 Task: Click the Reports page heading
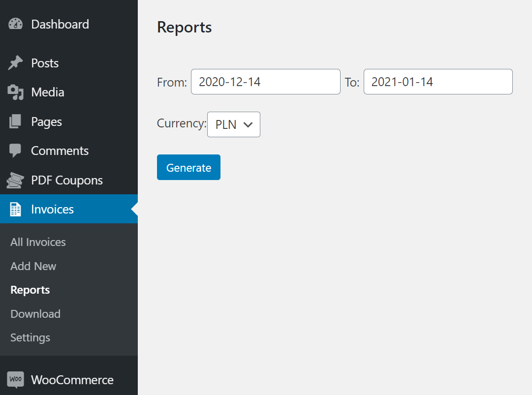point(184,28)
